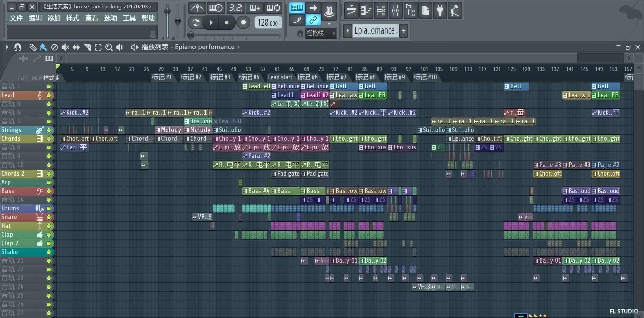Viewport: 644px width, 318px height.
Task: Select the playlist delete tool
Action: 54,47
